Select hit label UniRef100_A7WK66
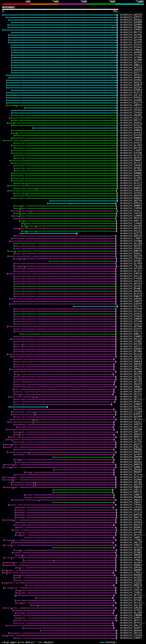 point(131,50)
